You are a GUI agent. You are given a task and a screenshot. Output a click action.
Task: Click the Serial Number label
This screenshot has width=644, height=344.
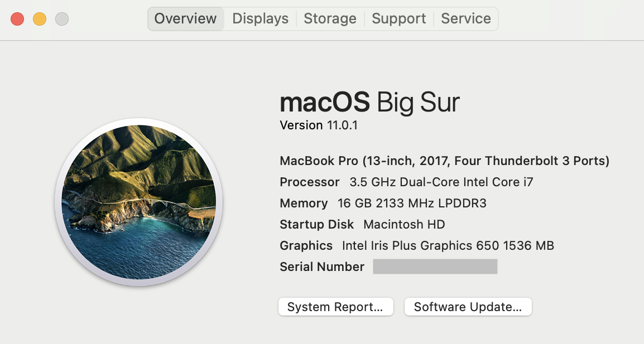click(x=322, y=267)
